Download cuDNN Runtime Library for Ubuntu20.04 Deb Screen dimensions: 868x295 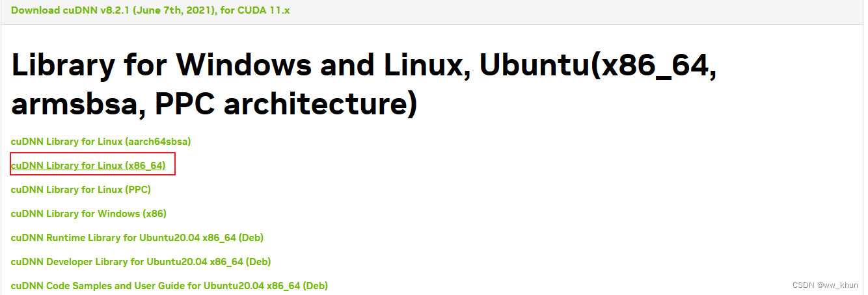(137, 238)
